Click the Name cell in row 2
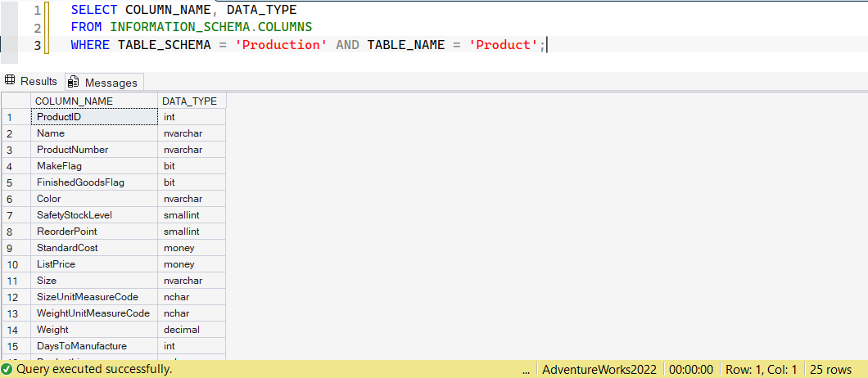868x378 pixels. (x=94, y=133)
